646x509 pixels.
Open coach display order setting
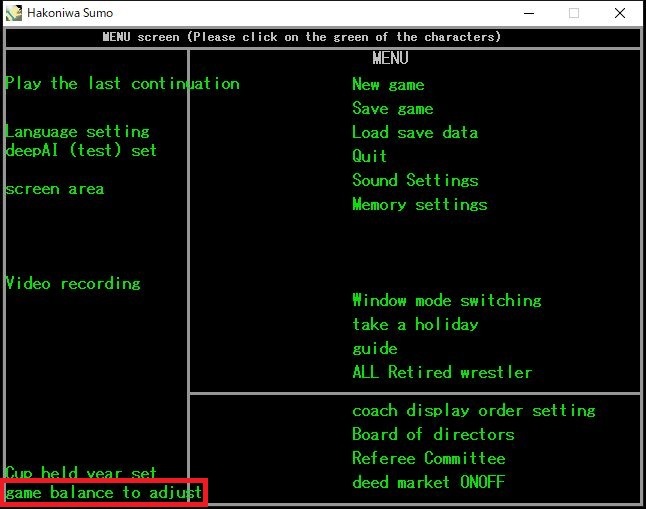point(474,410)
